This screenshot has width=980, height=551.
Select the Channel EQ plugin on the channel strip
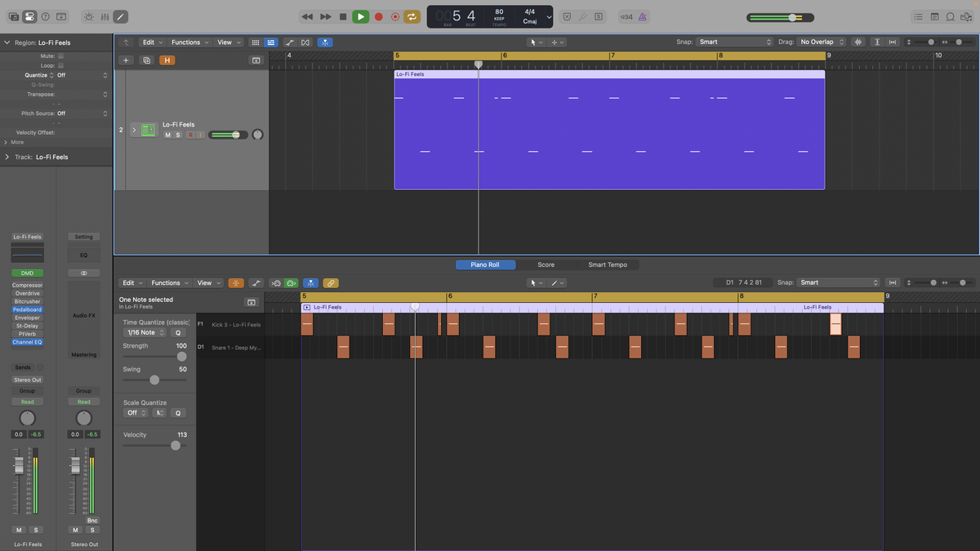27,342
